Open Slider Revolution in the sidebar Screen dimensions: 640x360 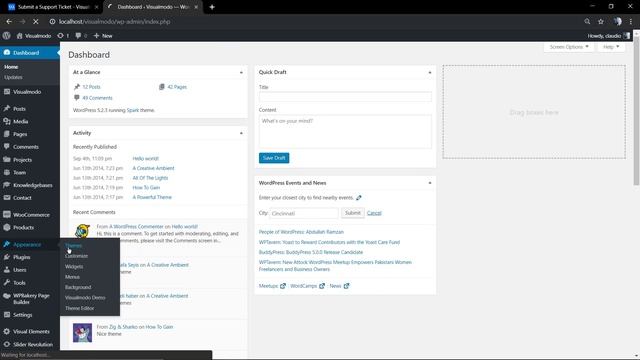click(x=33, y=344)
